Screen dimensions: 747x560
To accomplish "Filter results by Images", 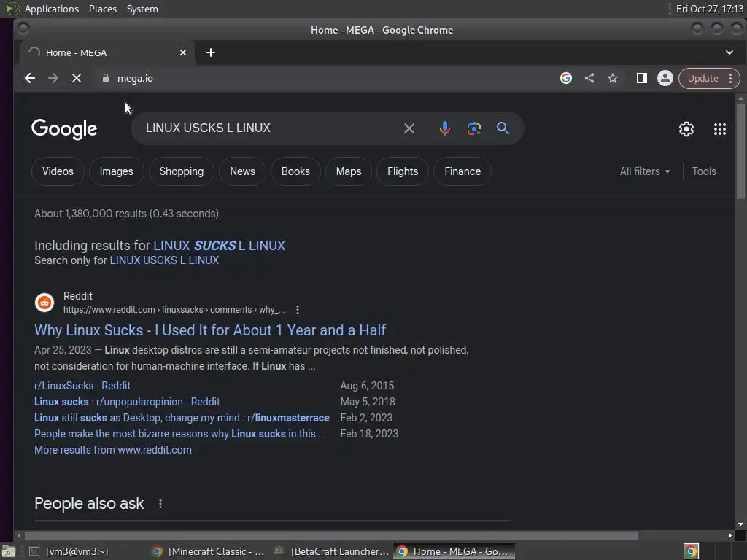I will tap(116, 171).
